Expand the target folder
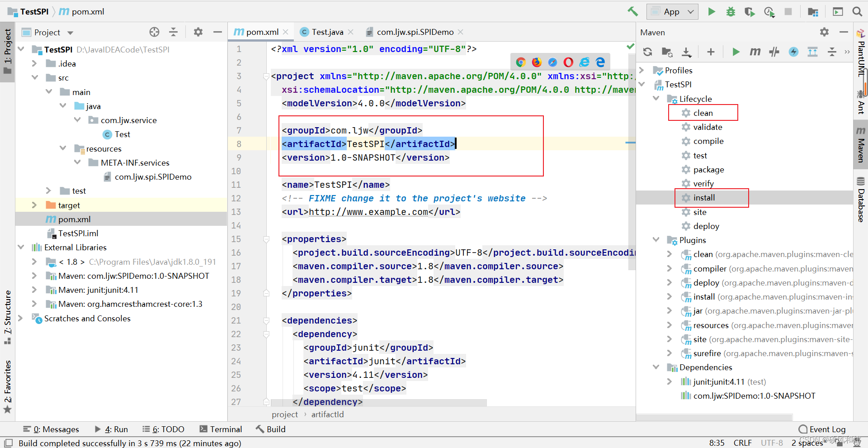The height and width of the screenshot is (448, 868). 34,205
